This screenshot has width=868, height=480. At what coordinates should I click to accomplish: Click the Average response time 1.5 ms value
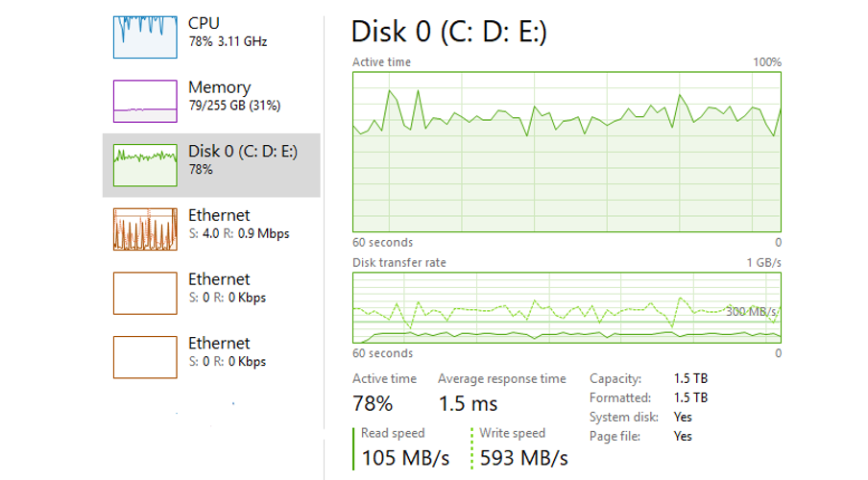(468, 403)
